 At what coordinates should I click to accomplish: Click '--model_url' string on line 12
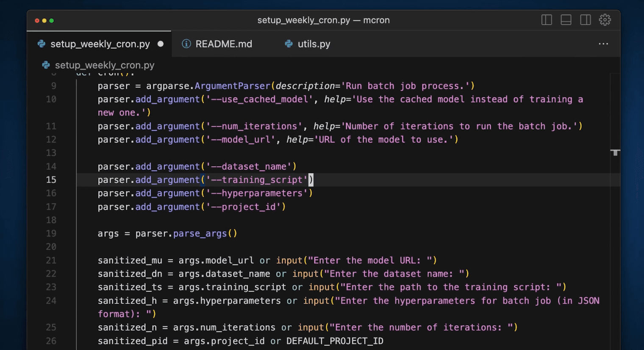click(x=241, y=140)
